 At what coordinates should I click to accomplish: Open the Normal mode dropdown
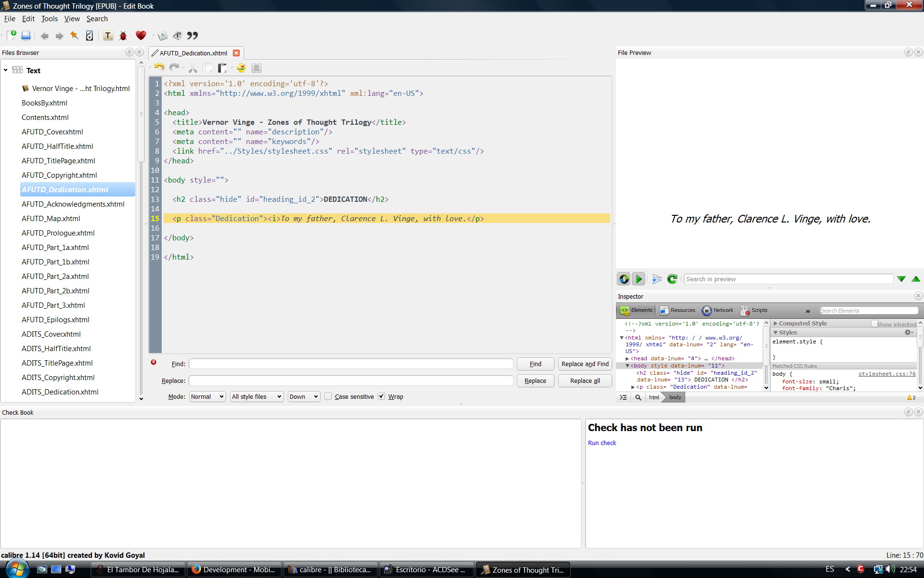(x=207, y=396)
